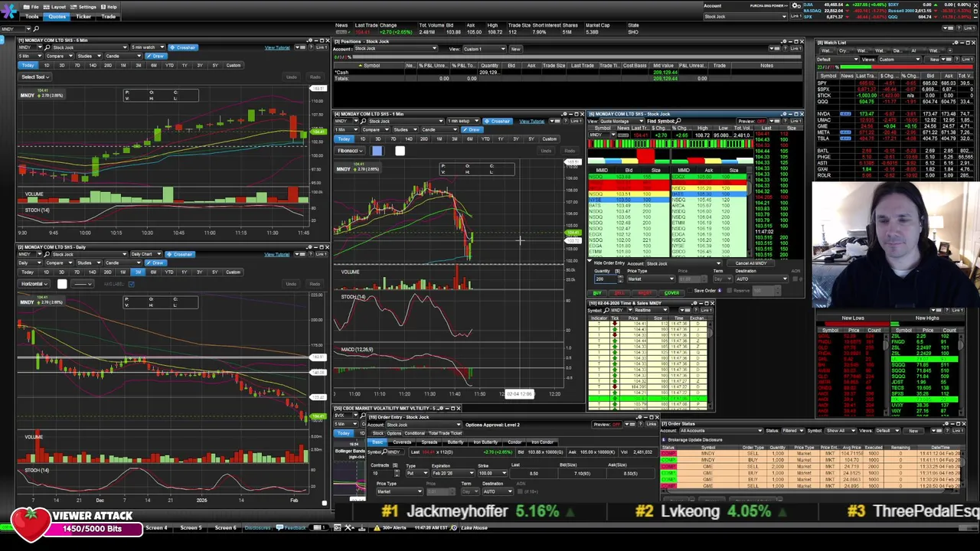Viewport: 980px width, 551px height.
Task: Switch to the Tools tab
Action: click(31, 16)
